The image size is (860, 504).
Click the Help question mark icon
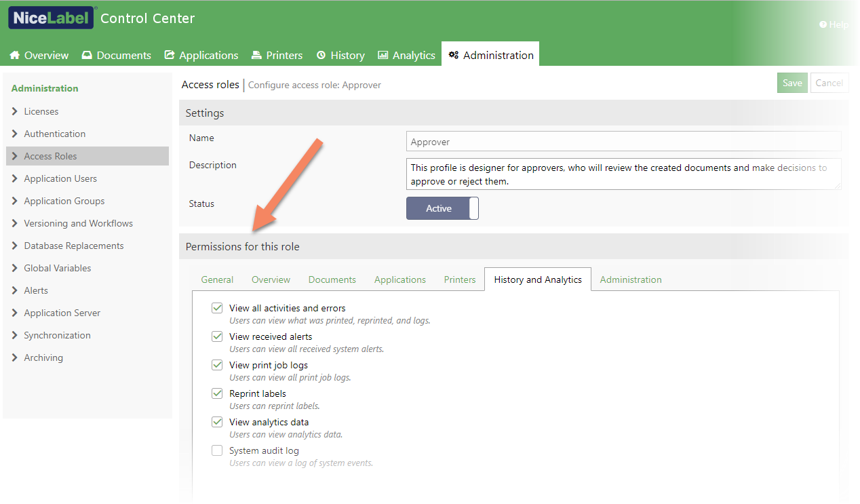tap(823, 24)
